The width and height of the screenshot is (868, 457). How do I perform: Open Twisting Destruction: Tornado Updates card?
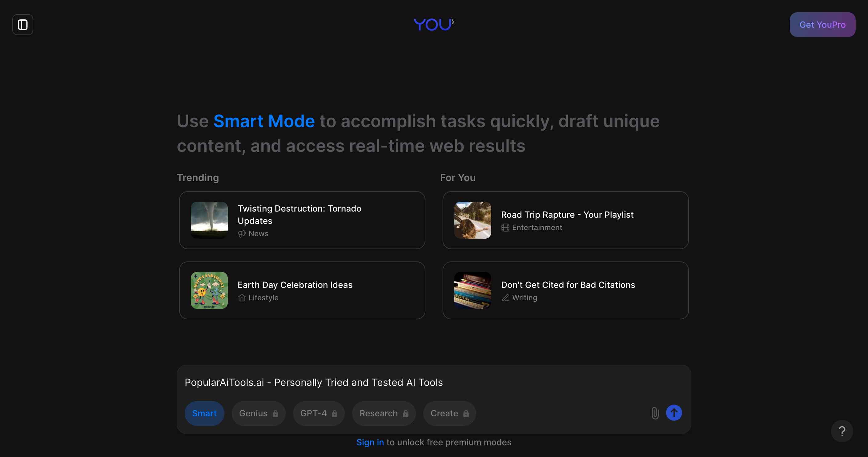click(x=302, y=220)
